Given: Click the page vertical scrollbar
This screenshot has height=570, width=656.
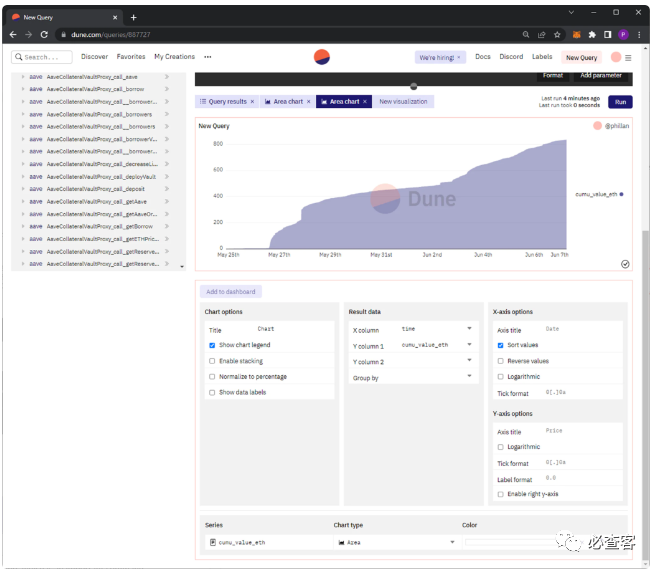Looking at the screenshot, I should pyautogui.click(x=646, y=393).
